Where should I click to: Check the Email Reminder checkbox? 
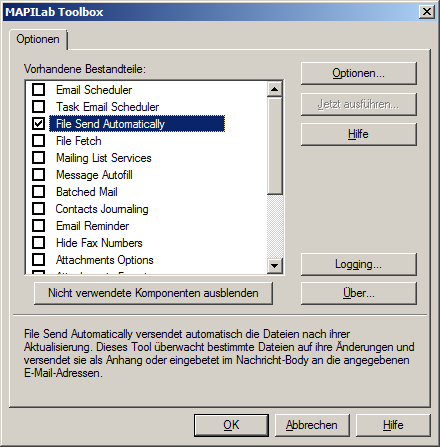38,226
